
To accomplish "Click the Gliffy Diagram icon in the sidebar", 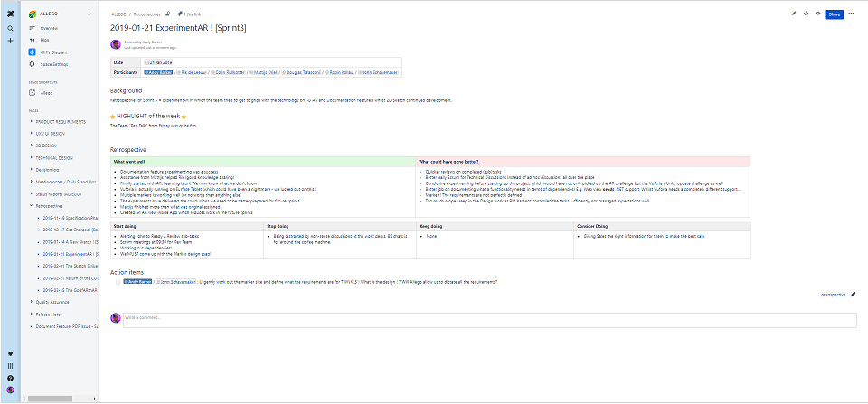I will [x=33, y=52].
